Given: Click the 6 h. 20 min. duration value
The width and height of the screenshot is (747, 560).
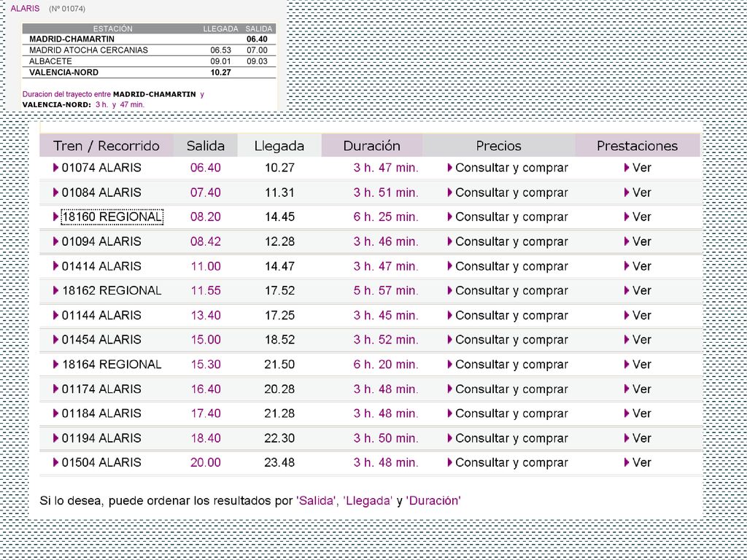Looking at the screenshot, I should coord(386,365).
